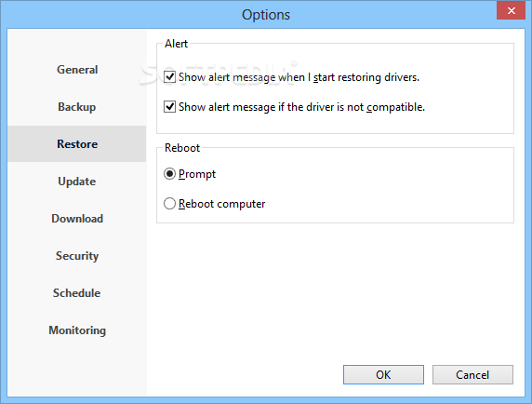Go to the Update settings tab
532x404 pixels.
[77, 182]
